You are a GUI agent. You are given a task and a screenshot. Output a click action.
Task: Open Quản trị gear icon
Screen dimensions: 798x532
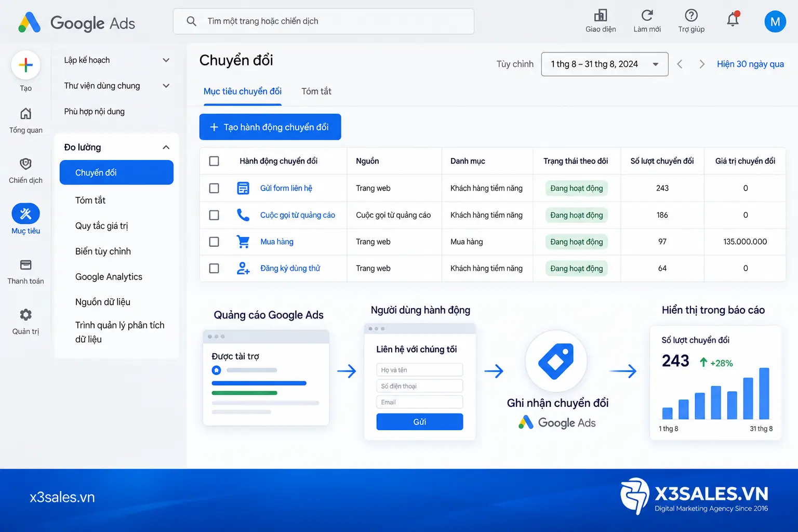[x=25, y=314]
